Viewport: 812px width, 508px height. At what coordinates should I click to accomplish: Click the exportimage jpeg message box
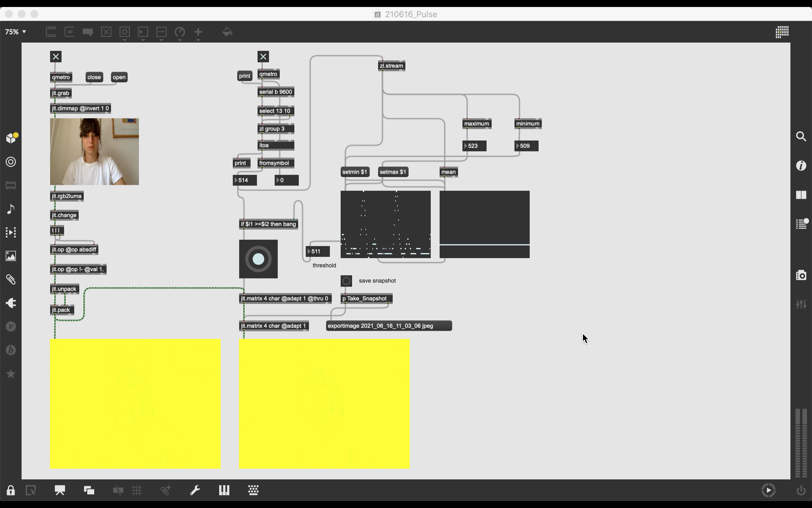(389, 326)
